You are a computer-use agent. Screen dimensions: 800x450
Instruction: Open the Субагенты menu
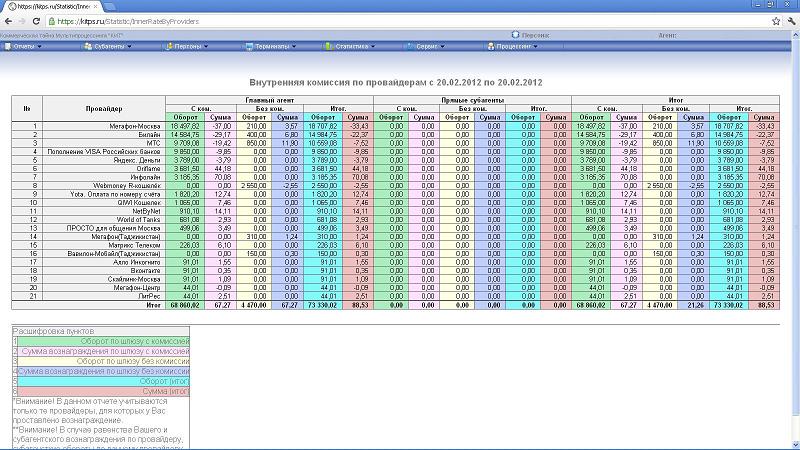coord(108,46)
